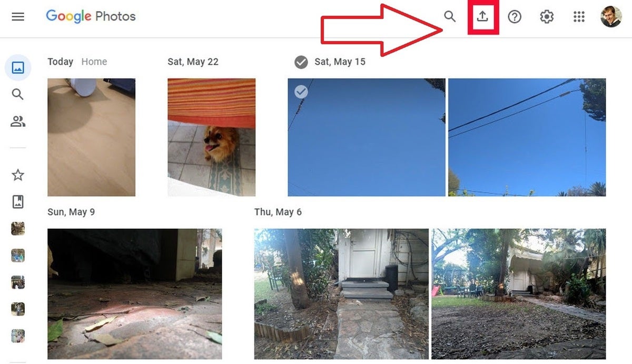Open Favorites star in sidebar
Screen dimensions: 632x364
click(x=18, y=175)
